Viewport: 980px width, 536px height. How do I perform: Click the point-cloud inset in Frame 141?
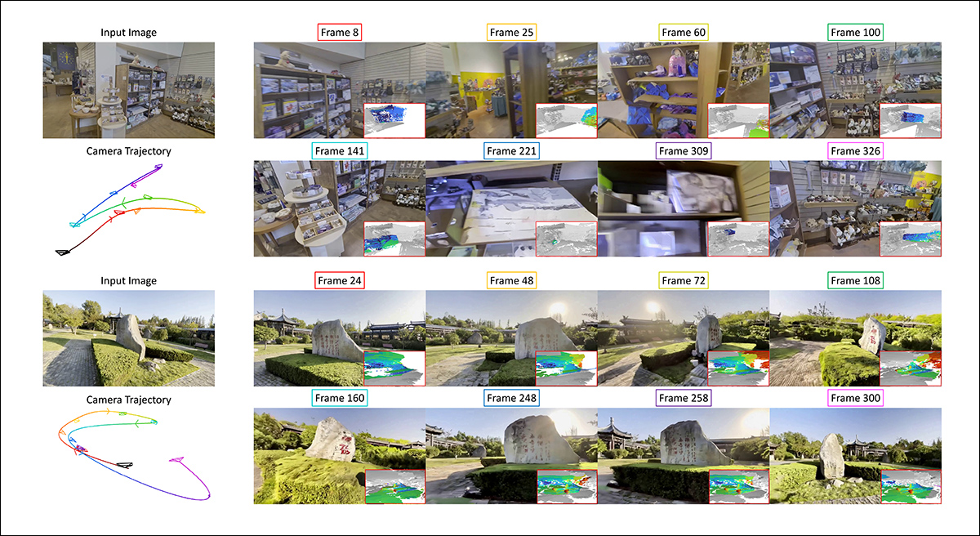pos(394,239)
